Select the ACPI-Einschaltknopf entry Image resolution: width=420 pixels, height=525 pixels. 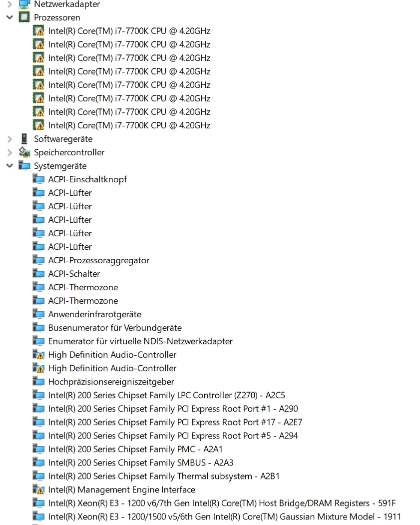(87, 179)
